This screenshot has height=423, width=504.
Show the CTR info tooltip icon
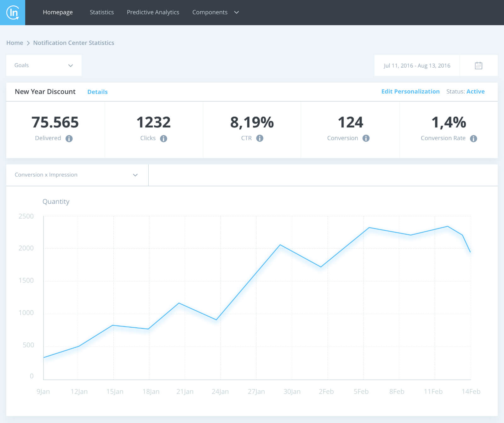(260, 138)
